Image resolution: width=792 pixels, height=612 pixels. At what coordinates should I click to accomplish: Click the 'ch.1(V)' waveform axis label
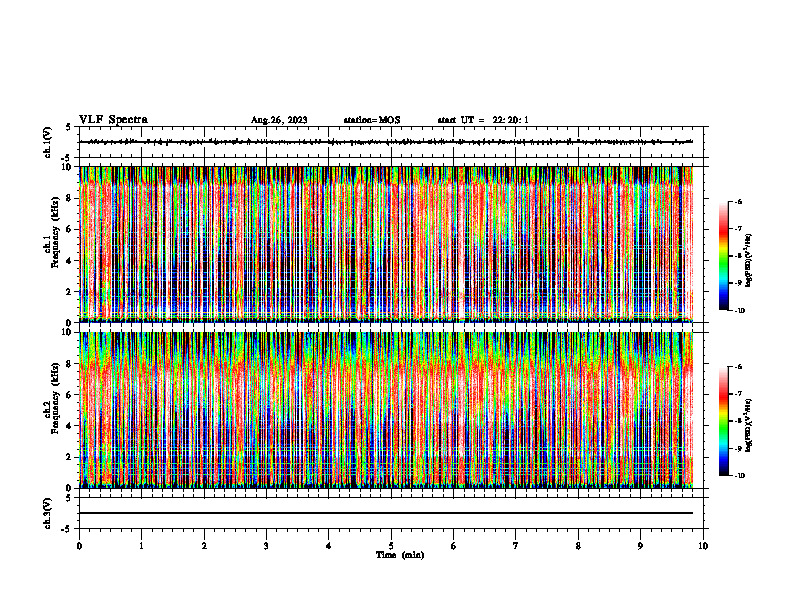tap(47, 142)
